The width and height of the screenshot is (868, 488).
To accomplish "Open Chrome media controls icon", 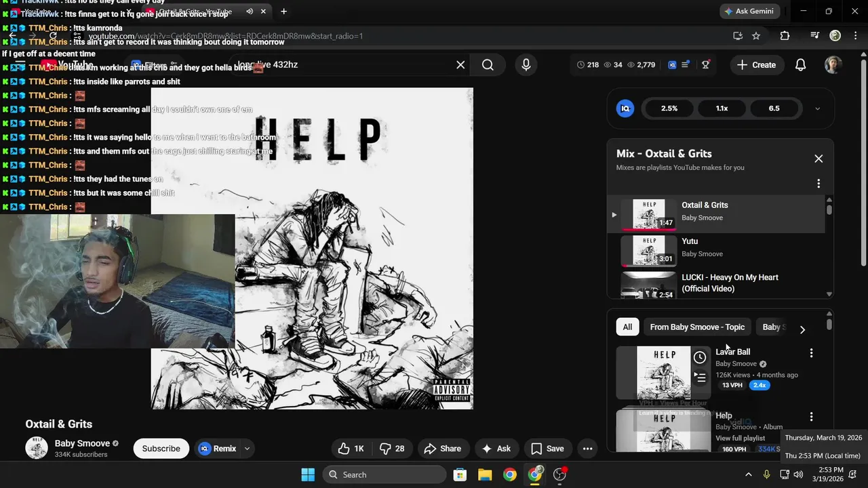I will point(815,36).
